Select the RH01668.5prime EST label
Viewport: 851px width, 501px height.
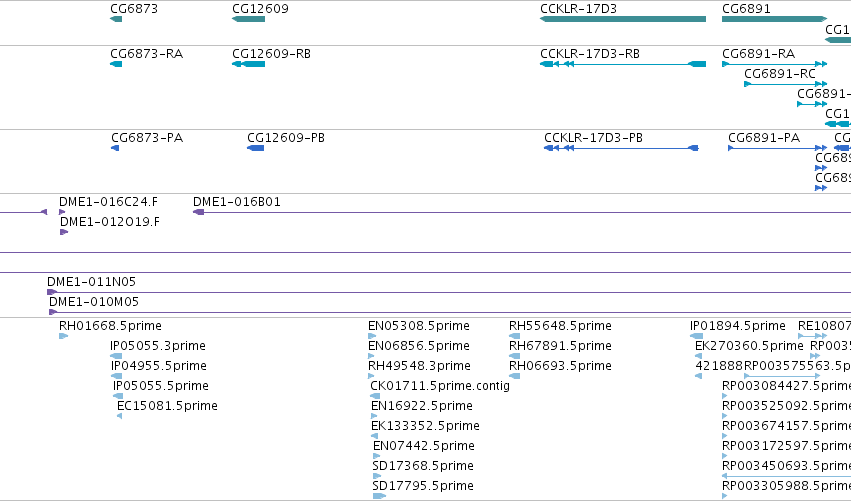(110, 326)
